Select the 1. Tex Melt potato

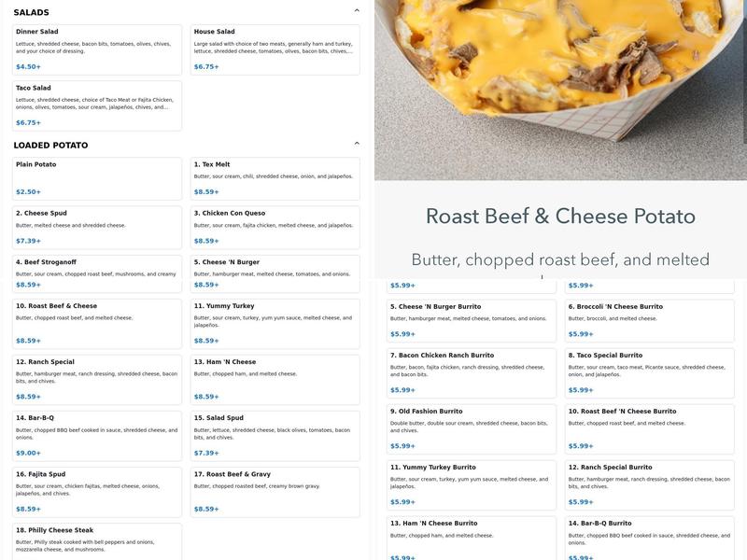click(275, 178)
